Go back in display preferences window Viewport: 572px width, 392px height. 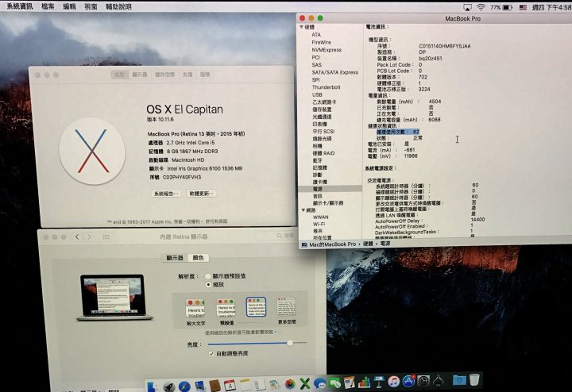[77, 236]
